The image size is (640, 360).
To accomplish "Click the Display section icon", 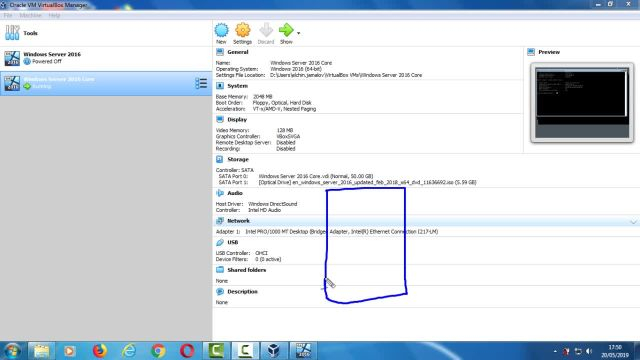I will click(220, 120).
